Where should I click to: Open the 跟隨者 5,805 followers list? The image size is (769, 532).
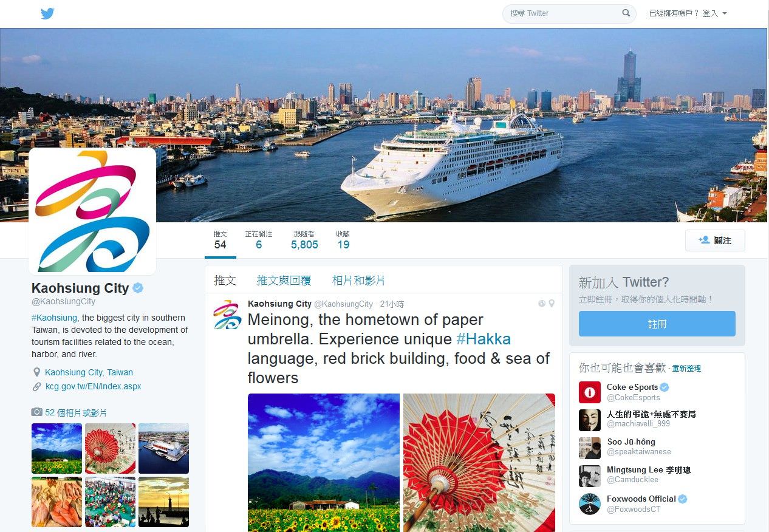click(304, 240)
